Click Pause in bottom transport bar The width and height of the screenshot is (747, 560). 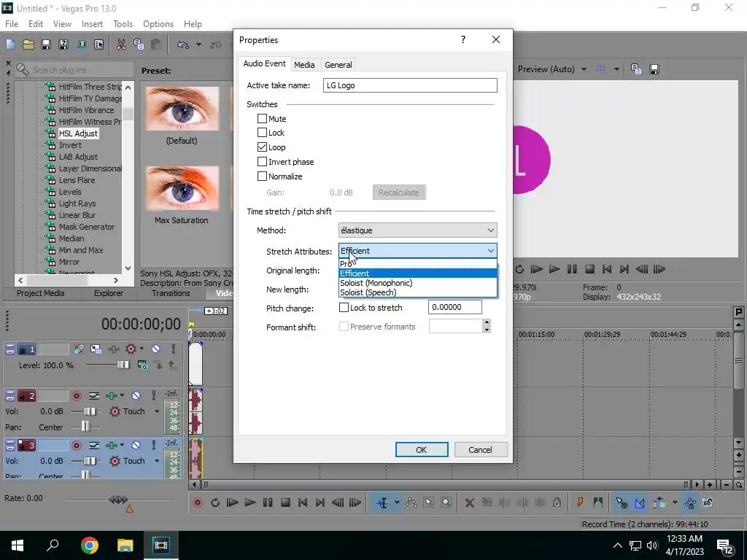268,502
